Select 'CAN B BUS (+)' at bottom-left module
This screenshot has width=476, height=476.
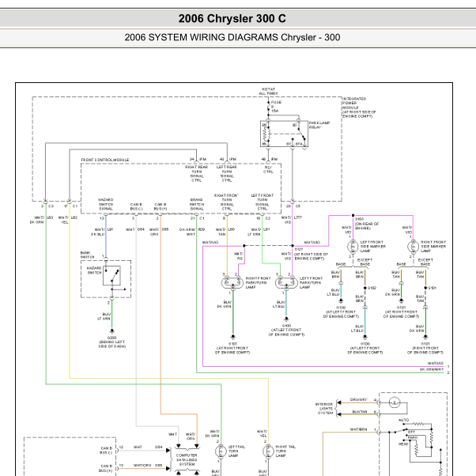point(106,468)
